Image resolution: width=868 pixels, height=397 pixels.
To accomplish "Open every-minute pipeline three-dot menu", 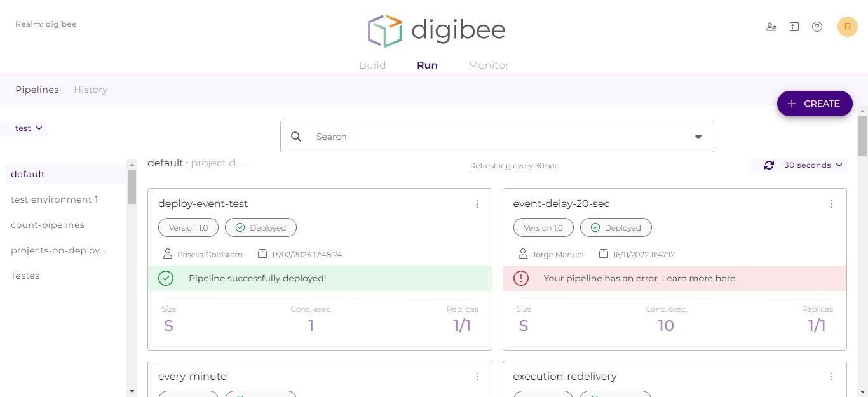I will click(477, 377).
